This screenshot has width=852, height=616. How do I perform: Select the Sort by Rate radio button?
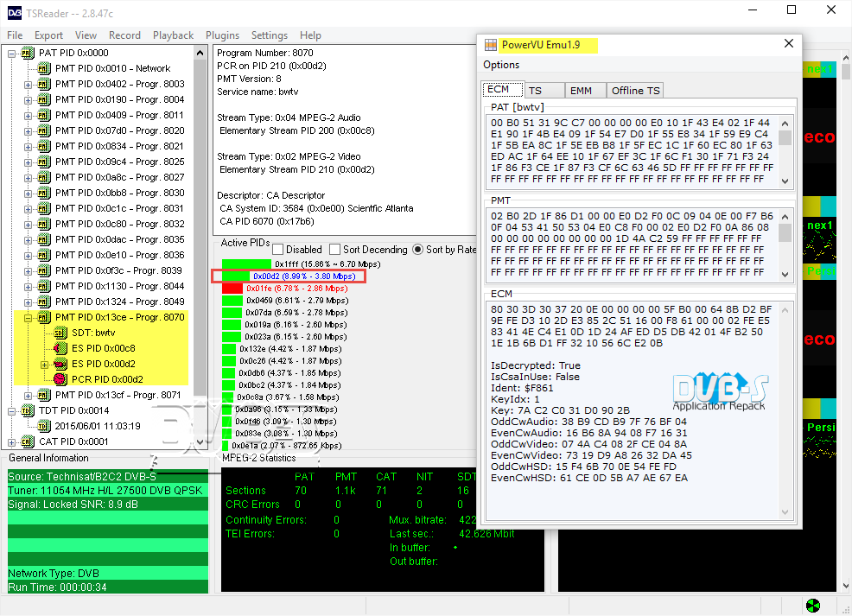[x=417, y=250]
